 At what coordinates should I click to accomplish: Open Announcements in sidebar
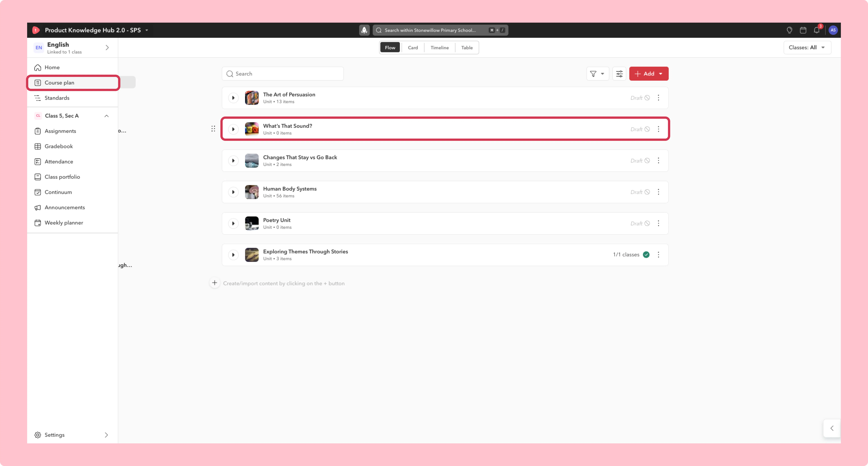[x=73, y=207]
